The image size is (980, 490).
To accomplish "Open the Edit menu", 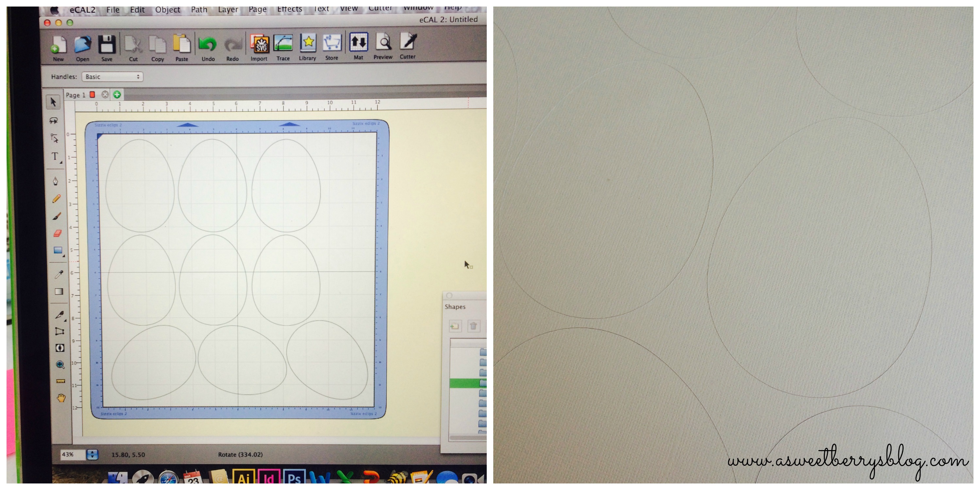I will pyautogui.click(x=137, y=10).
